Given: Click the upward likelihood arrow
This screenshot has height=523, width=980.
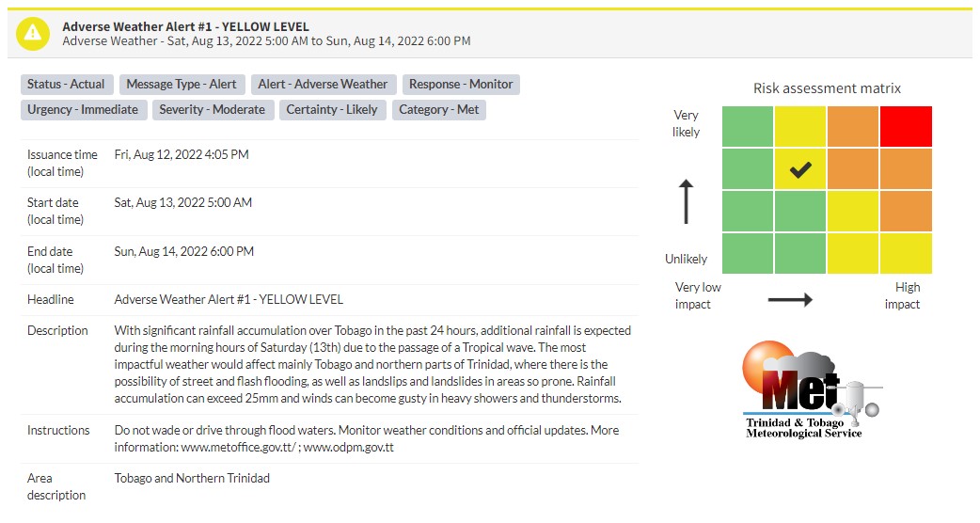Looking at the screenshot, I should point(687,201).
